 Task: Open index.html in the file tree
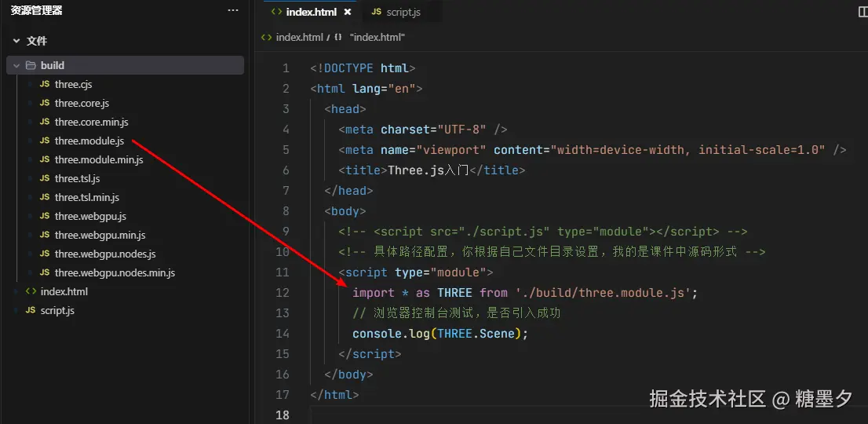pyautogui.click(x=64, y=291)
